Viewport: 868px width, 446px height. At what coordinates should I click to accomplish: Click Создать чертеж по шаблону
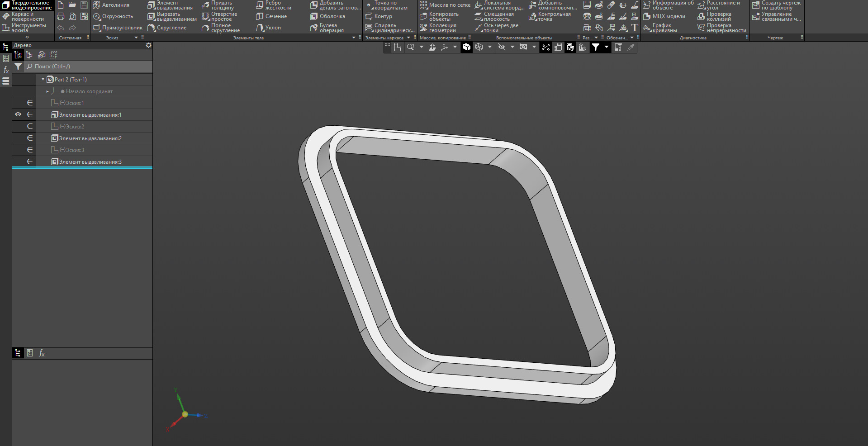[x=776, y=5]
